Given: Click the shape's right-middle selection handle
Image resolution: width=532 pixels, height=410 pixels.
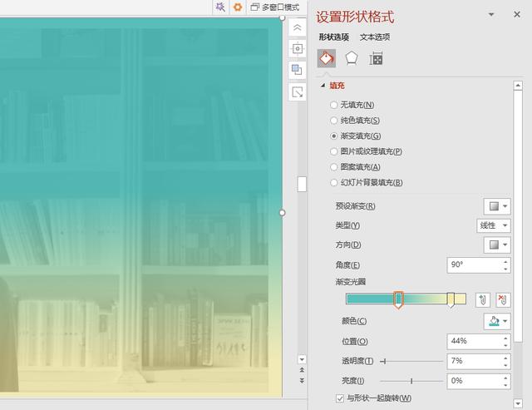Looking at the screenshot, I should 283,213.
